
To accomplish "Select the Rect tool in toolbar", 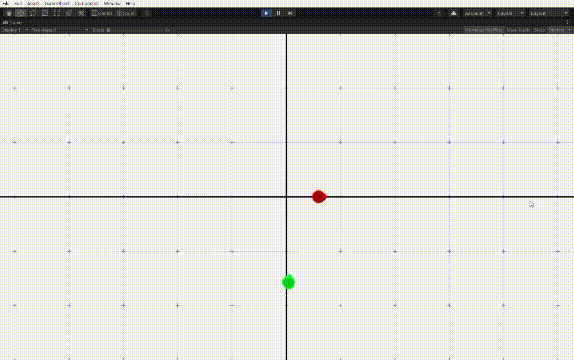I will pos(57,13).
